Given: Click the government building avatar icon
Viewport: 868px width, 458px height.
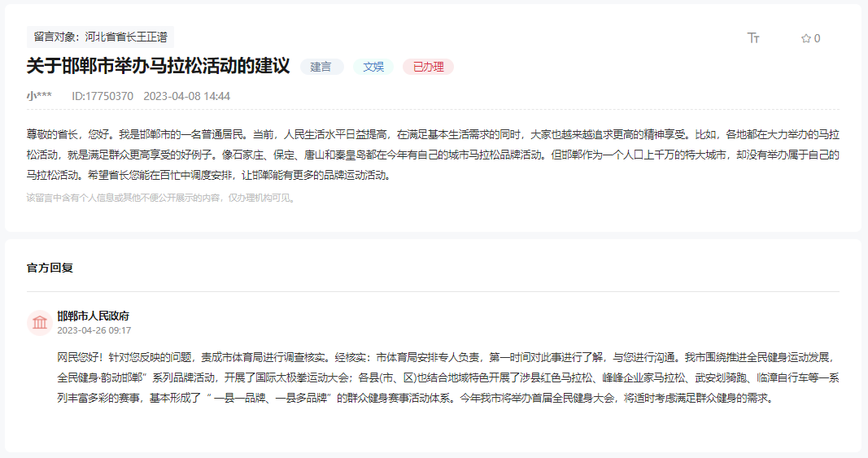Looking at the screenshot, I should point(40,322).
